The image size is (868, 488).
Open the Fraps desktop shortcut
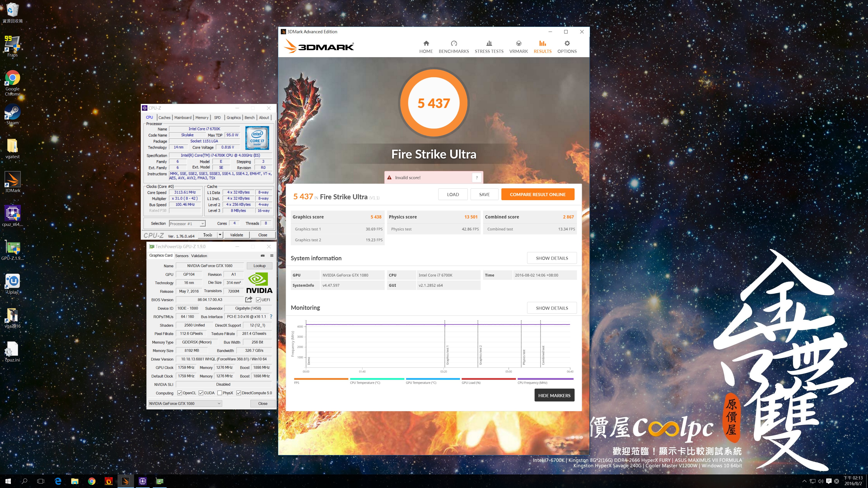12,47
